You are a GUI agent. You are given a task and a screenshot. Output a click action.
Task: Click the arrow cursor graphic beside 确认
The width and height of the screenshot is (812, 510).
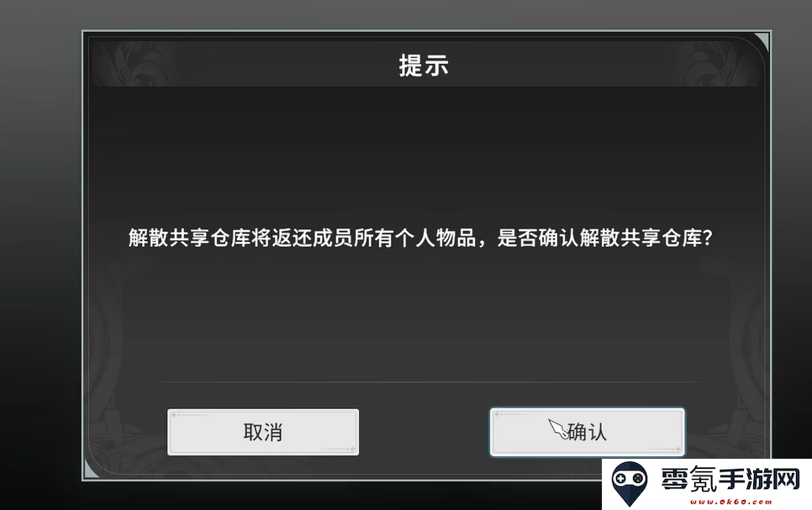coord(558,429)
